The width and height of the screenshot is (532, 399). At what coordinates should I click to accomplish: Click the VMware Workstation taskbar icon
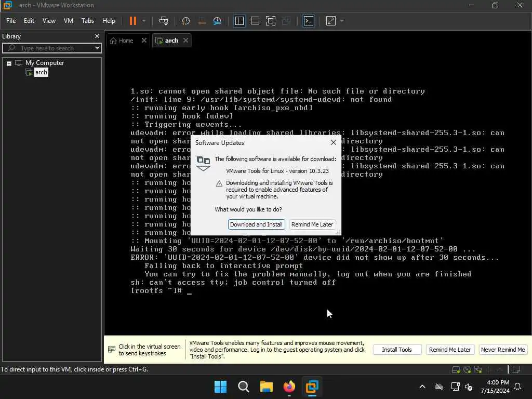[x=312, y=387]
